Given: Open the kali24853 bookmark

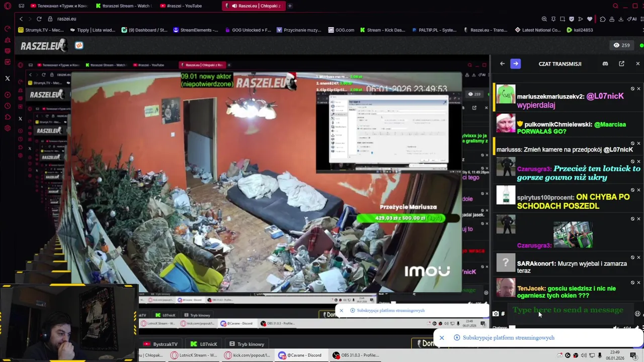Looking at the screenshot, I should [x=580, y=30].
